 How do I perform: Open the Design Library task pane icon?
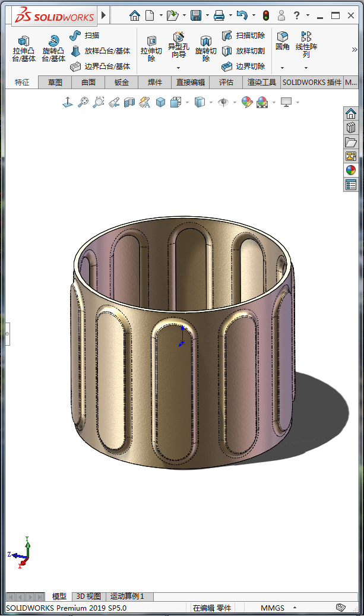(351, 128)
